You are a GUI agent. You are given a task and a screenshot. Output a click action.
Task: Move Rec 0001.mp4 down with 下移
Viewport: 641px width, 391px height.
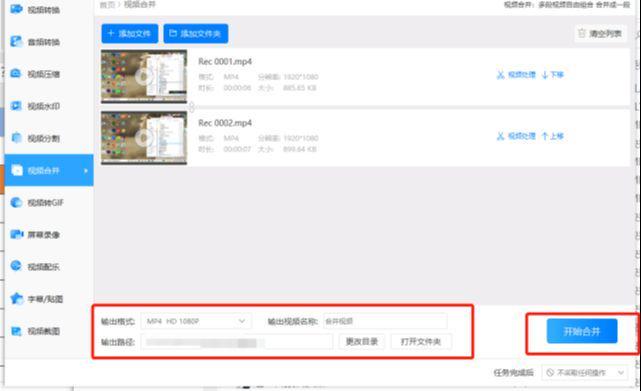(x=553, y=75)
